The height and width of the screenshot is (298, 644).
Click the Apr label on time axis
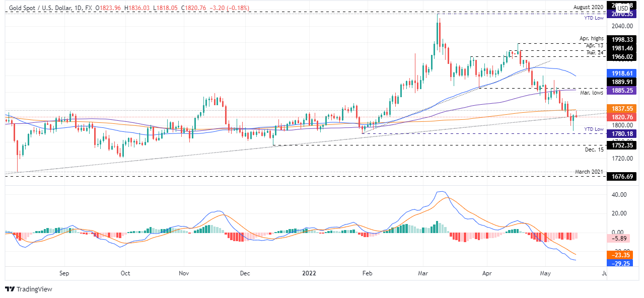pos(486,273)
